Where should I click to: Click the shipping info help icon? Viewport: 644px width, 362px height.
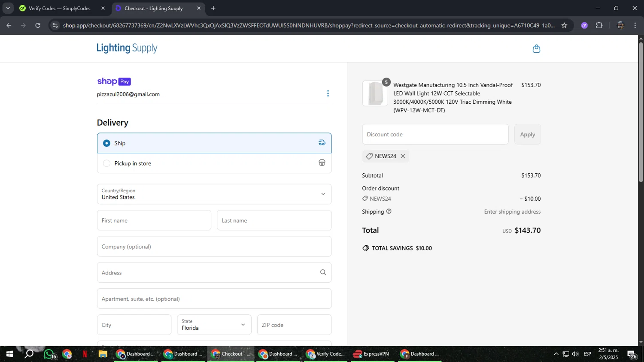(x=389, y=211)
